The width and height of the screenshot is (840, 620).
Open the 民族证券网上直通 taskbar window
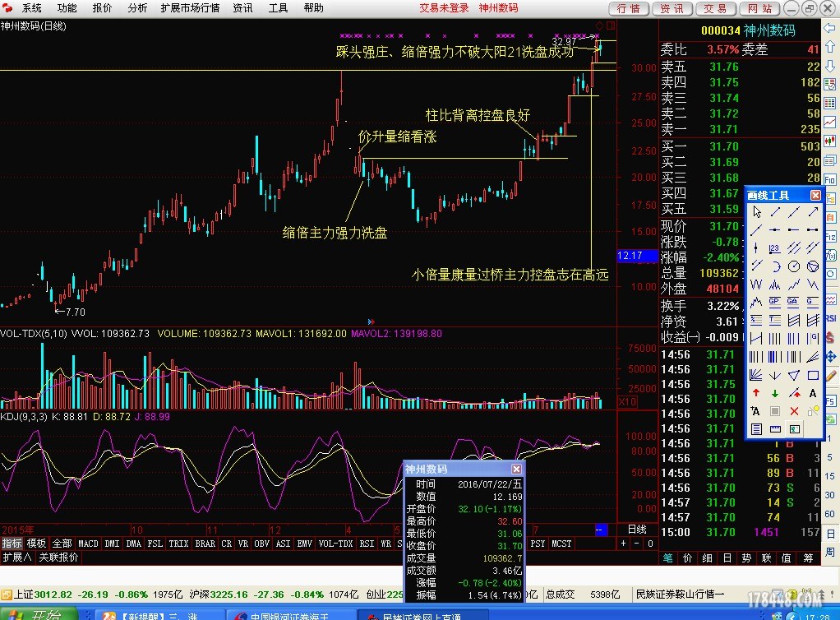click(x=422, y=614)
